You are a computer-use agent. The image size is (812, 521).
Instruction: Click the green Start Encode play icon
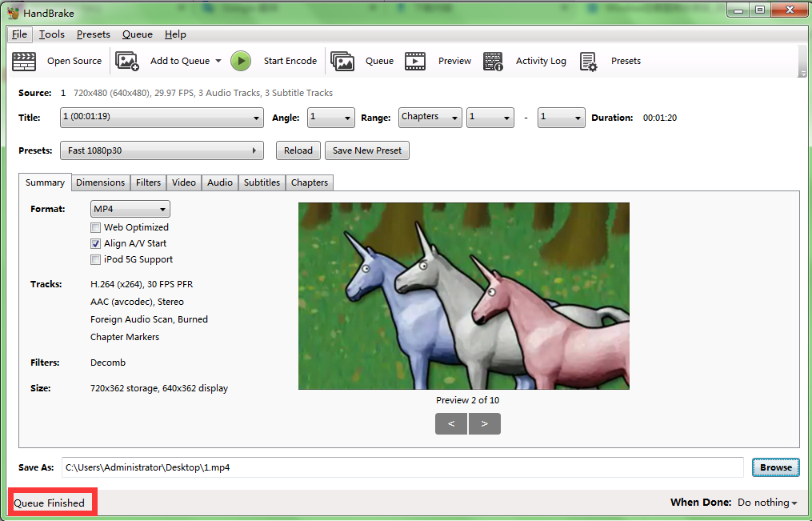pos(240,61)
